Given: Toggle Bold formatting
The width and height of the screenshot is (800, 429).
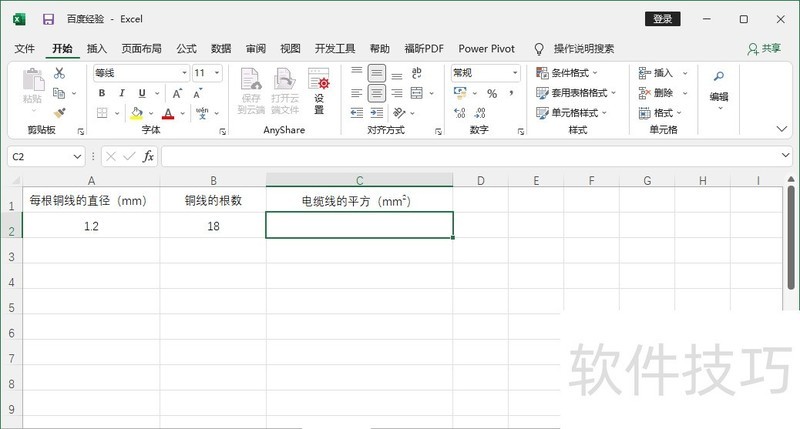Looking at the screenshot, I should click(102, 93).
